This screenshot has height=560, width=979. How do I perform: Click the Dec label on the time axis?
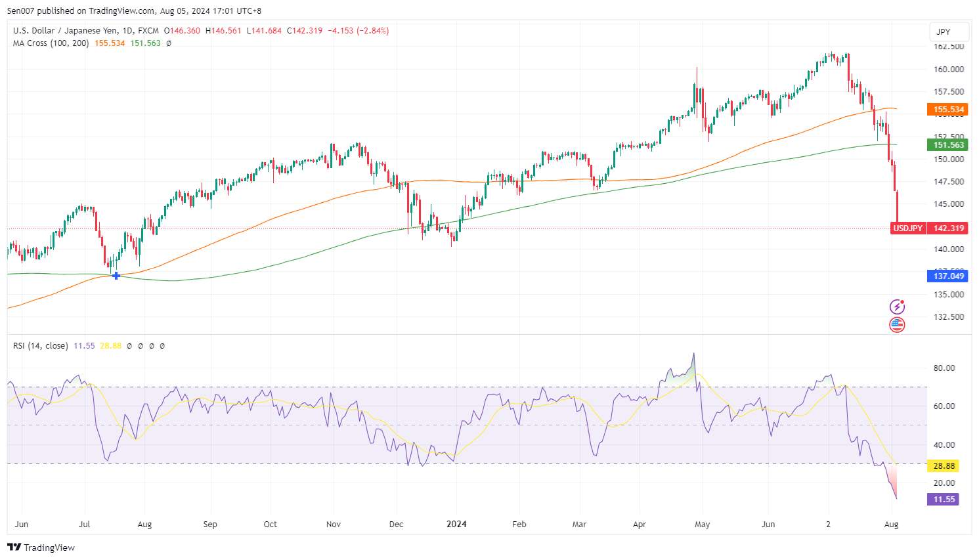tap(396, 525)
